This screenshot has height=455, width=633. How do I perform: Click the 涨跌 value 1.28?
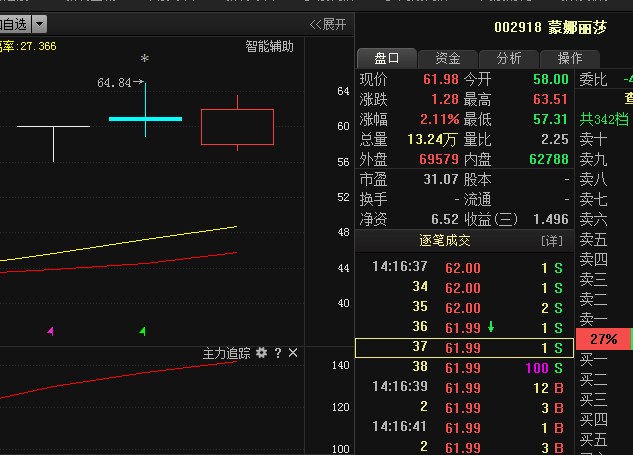[444, 99]
